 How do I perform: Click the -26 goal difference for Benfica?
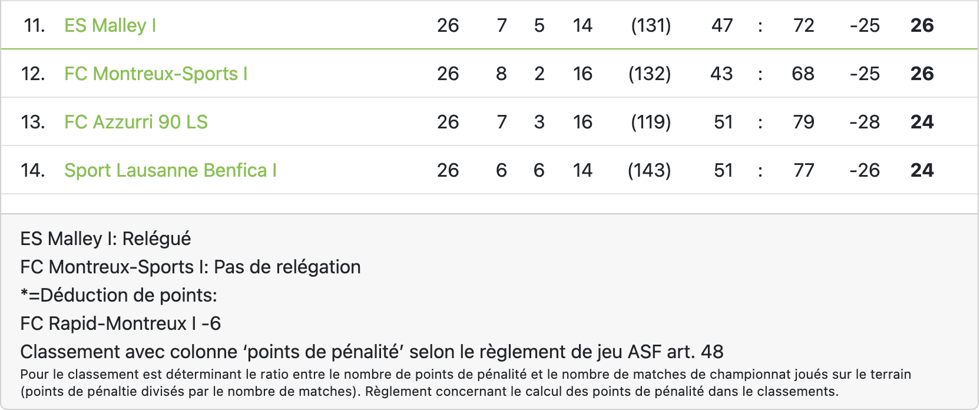(x=865, y=170)
